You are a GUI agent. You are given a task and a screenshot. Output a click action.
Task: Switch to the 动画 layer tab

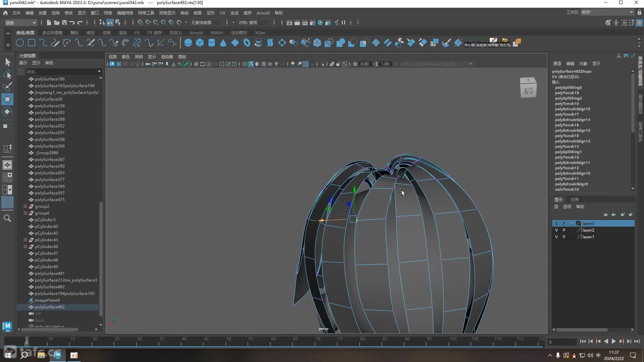(x=575, y=199)
